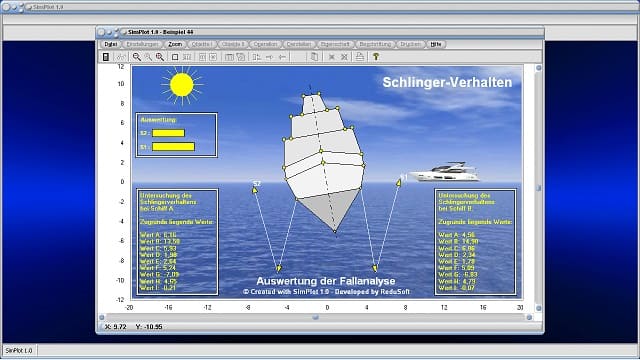This screenshot has height=360, width=640.
Task: Click Wert I row in Schiff A panel
Action: click(x=158, y=288)
